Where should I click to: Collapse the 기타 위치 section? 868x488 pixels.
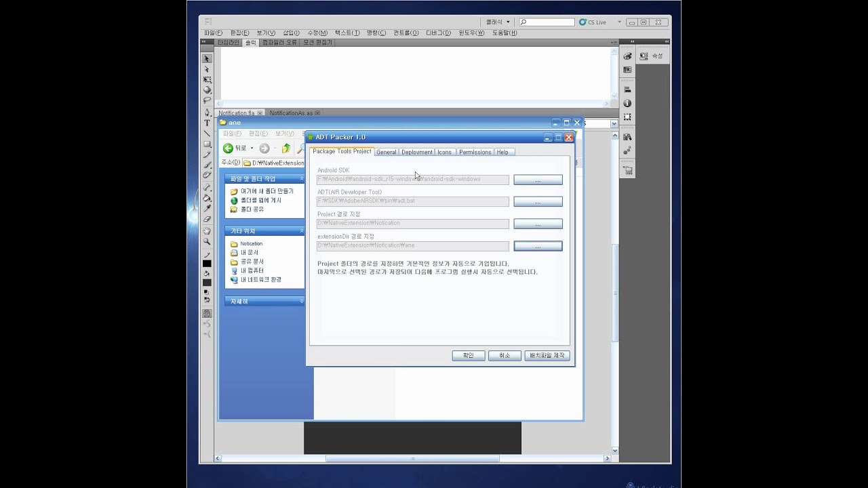[x=300, y=231]
